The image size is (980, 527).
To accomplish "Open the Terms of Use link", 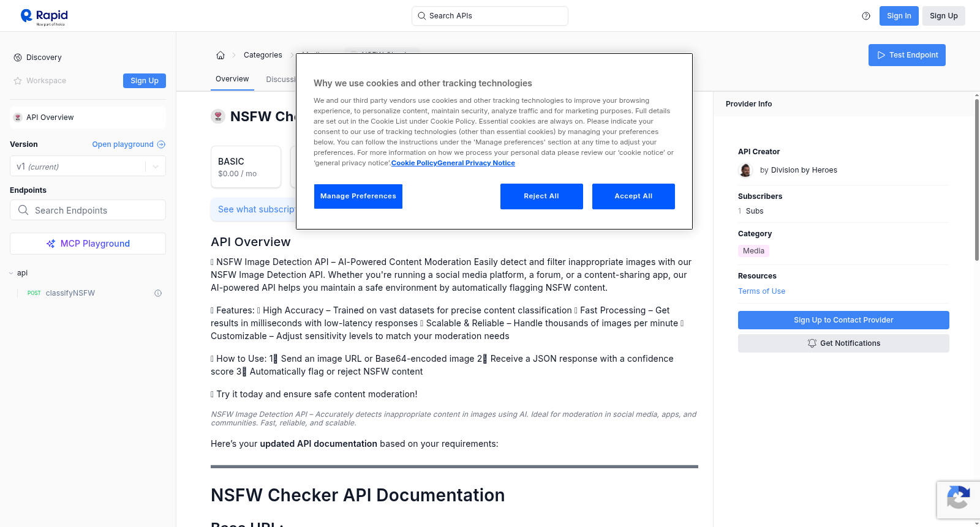I will [x=761, y=291].
